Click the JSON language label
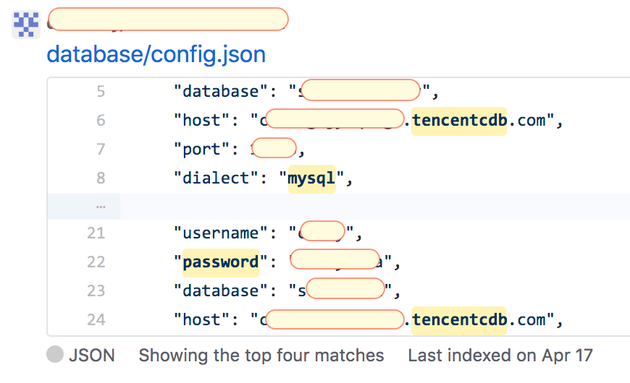 click(92, 355)
